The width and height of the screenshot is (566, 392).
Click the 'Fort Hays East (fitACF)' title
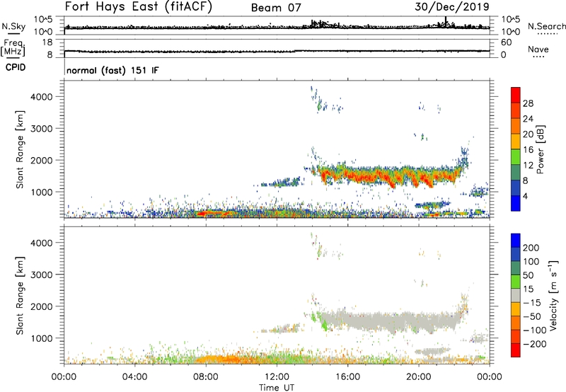pos(139,7)
